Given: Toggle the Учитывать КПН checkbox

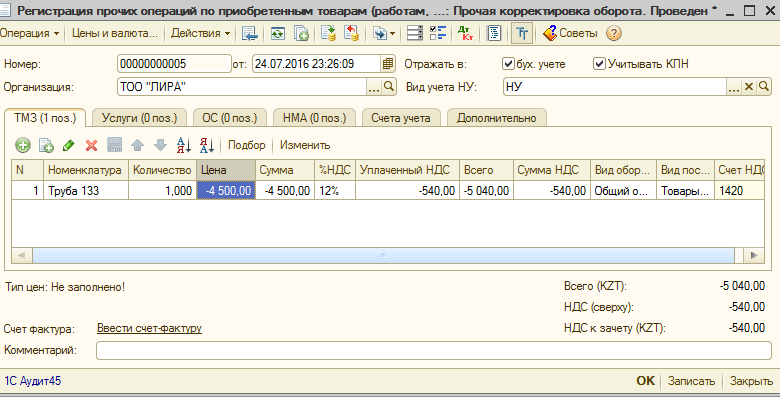Looking at the screenshot, I should pyautogui.click(x=599, y=64).
